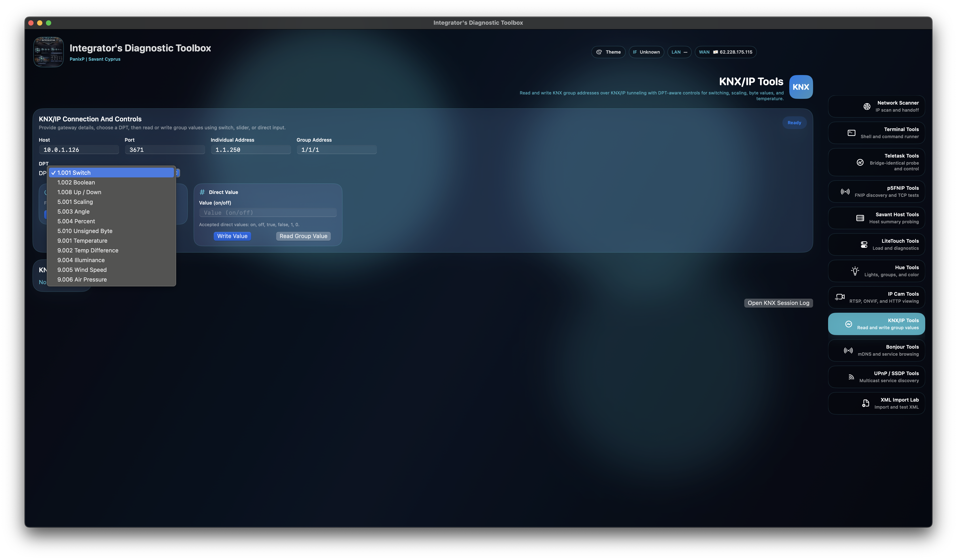Viewport: 957px width, 560px height.
Task: Click the Terminal Tools console icon
Action: pos(852,133)
